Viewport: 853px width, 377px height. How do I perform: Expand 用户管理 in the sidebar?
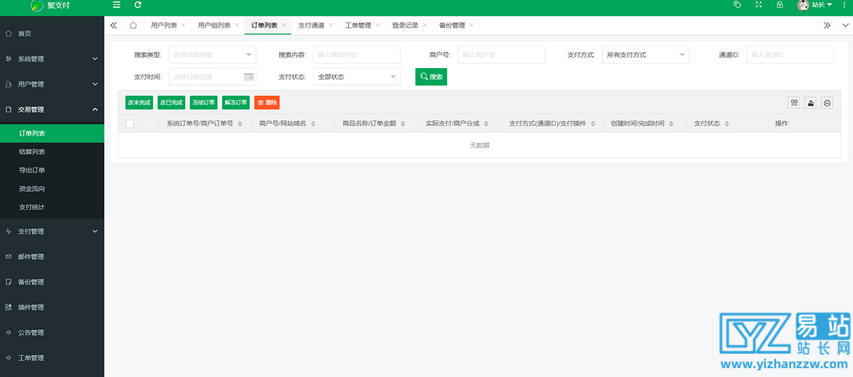pos(52,84)
